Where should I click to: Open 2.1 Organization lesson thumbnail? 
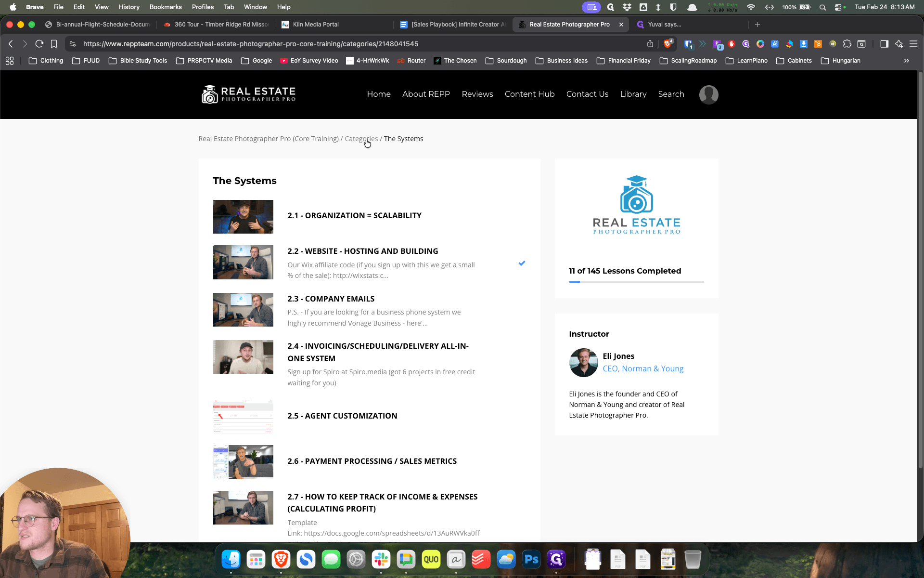click(243, 217)
